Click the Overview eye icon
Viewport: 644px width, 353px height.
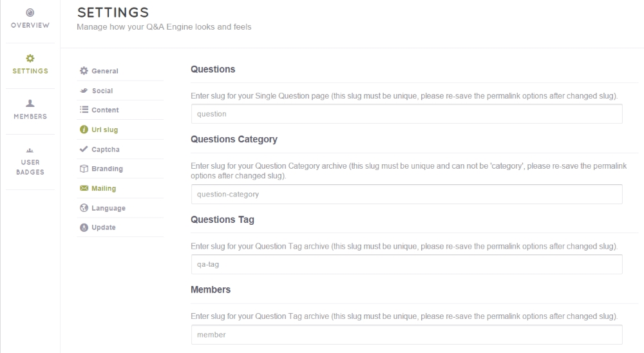pos(30,13)
